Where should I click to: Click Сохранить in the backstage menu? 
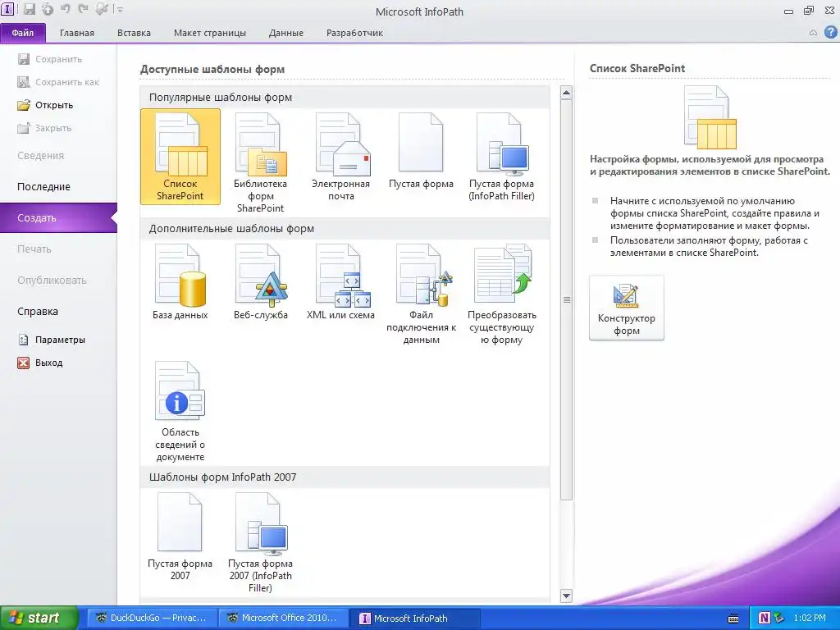click(x=58, y=59)
